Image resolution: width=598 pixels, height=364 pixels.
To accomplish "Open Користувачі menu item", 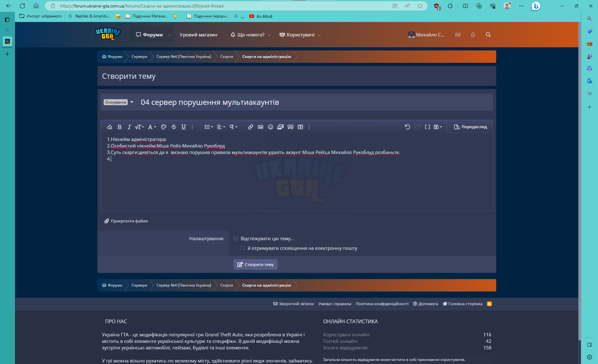I will 297,35.
